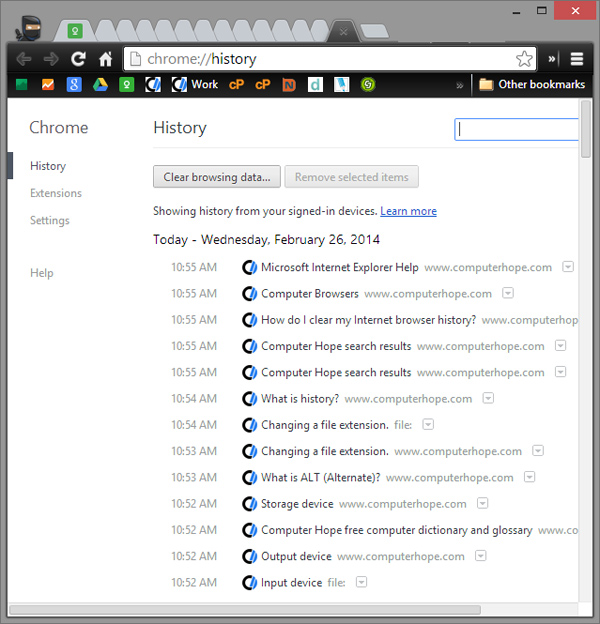The width and height of the screenshot is (600, 624).
Task: Click the browser Back arrow button
Action: [23, 59]
